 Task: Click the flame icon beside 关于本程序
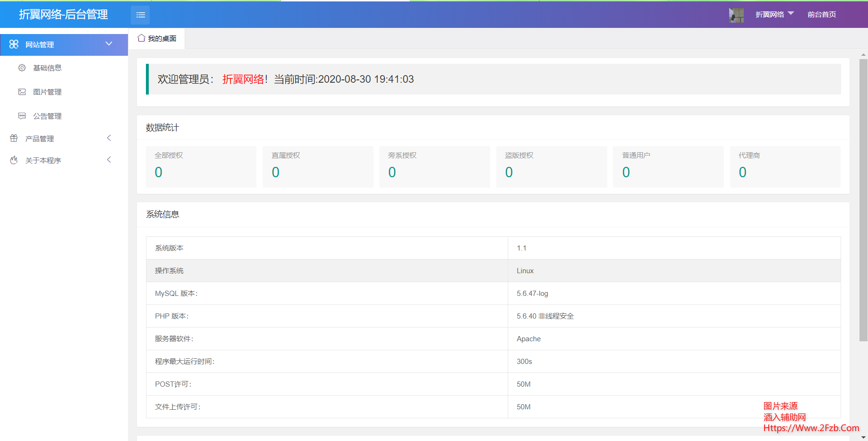tap(14, 160)
